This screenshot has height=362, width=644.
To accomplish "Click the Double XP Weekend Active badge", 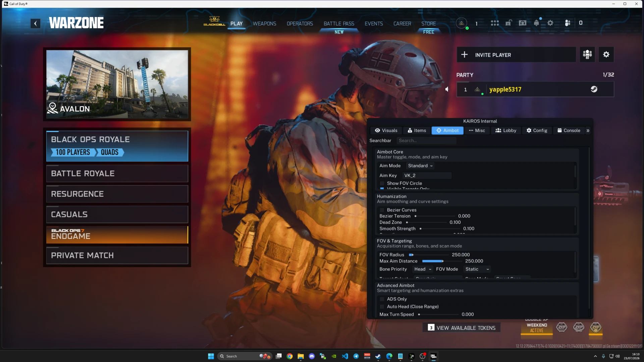I will [537, 327].
